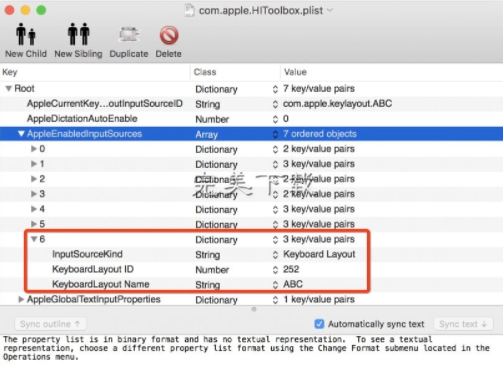This screenshot has height=368, width=503.
Task: Click the 1 key/value pairs value
Action: [319, 299]
